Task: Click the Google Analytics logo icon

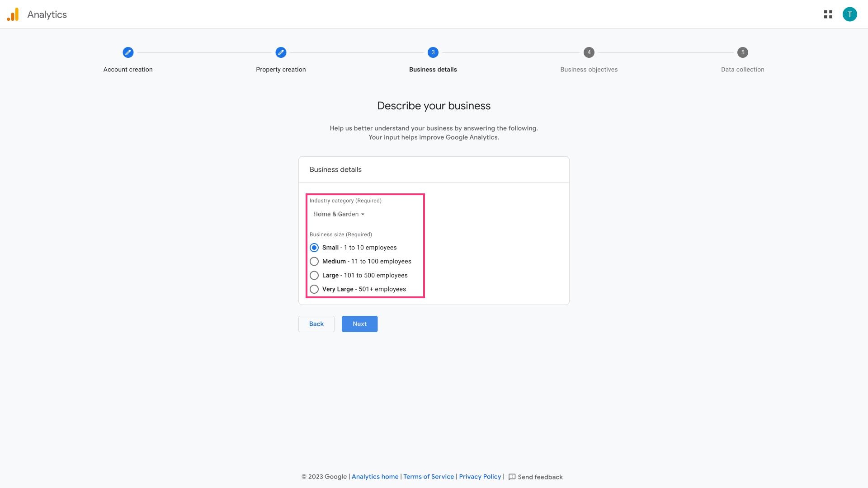Action: [x=13, y=14]
